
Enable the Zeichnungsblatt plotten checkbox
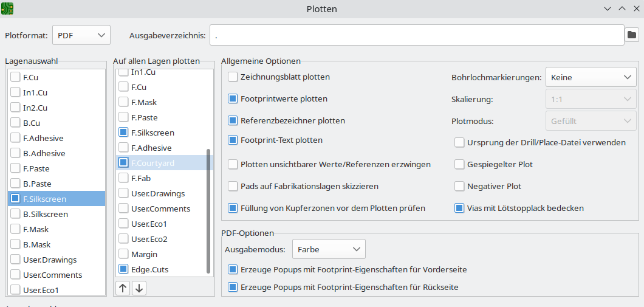[x=233, y=77]
